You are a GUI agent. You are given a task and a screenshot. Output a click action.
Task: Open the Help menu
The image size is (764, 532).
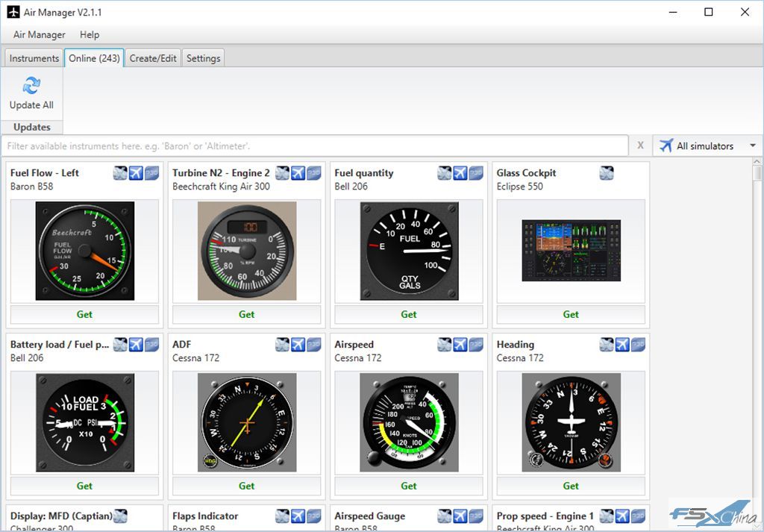(x=90, y=34)
